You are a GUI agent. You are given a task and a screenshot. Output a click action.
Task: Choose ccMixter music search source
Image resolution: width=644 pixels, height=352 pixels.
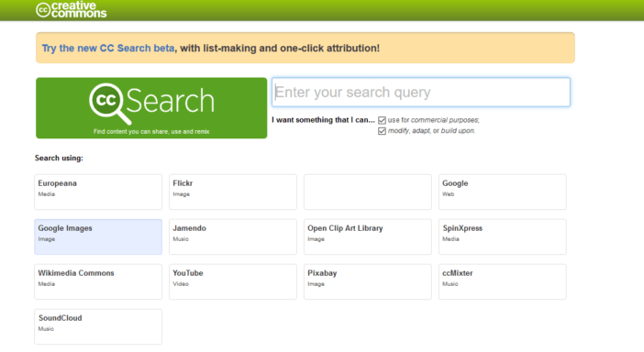click(503, 281)
